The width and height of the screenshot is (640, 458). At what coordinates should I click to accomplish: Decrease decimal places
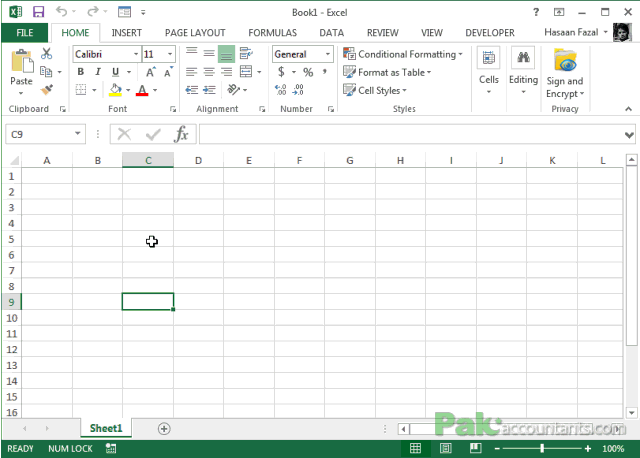[x=298, y=90]
